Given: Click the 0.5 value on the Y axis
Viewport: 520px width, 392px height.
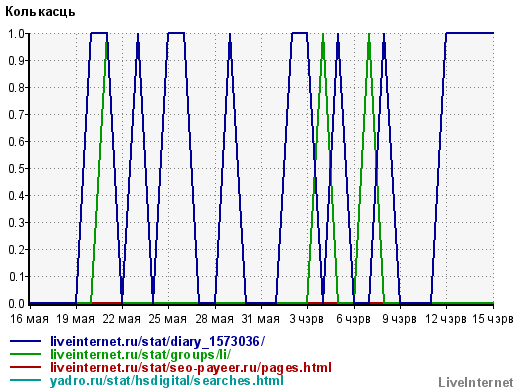Looking at the screenshot, I should (16, 168).
